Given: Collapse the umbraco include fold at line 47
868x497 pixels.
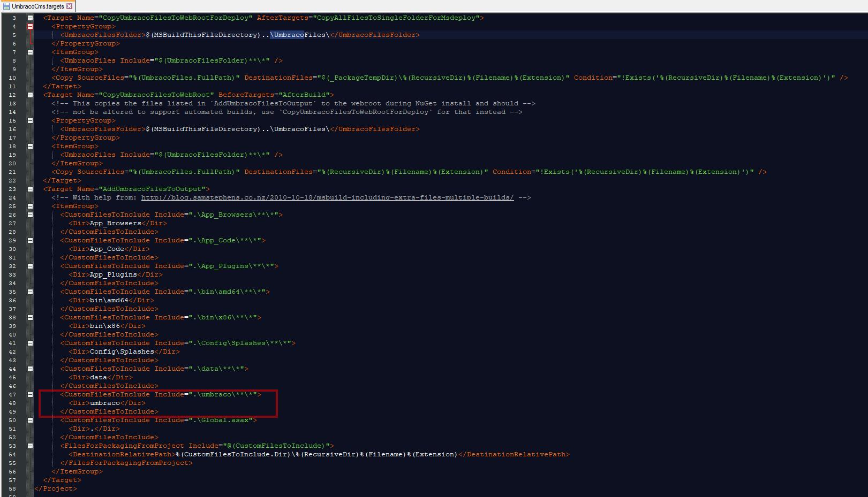Looking at the screenshot, I should (x=31, y=394).
